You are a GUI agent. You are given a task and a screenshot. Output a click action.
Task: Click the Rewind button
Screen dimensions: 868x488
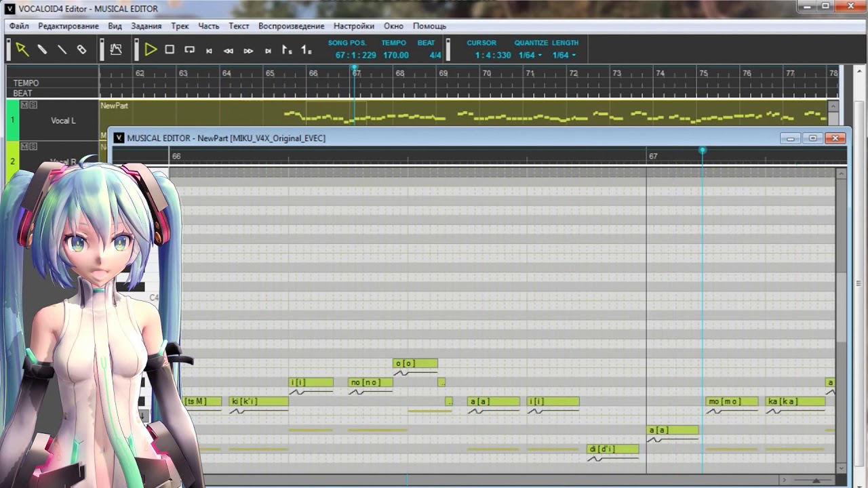tap(229, 50)
